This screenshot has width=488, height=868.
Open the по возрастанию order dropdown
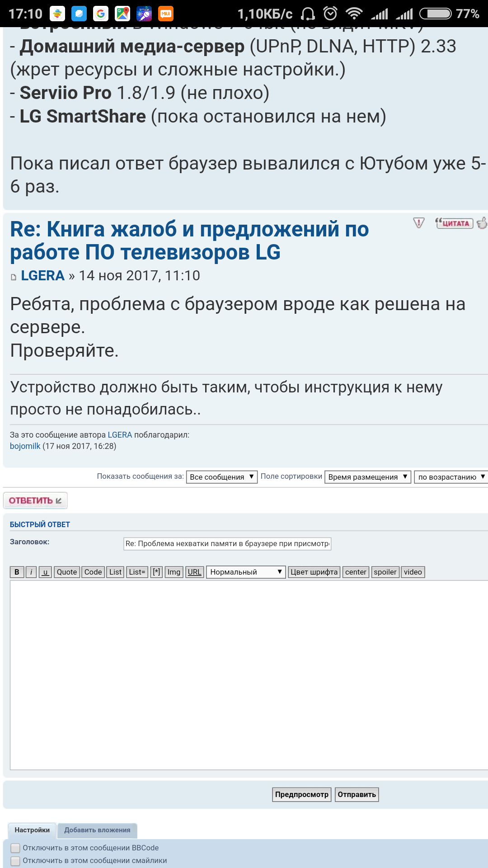click(x=450, y=477)
